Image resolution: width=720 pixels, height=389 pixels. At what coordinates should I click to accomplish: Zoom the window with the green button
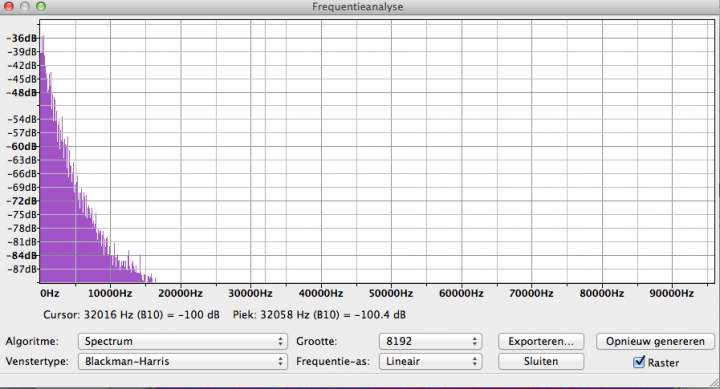pyautogui.click(x=41, y=6)
